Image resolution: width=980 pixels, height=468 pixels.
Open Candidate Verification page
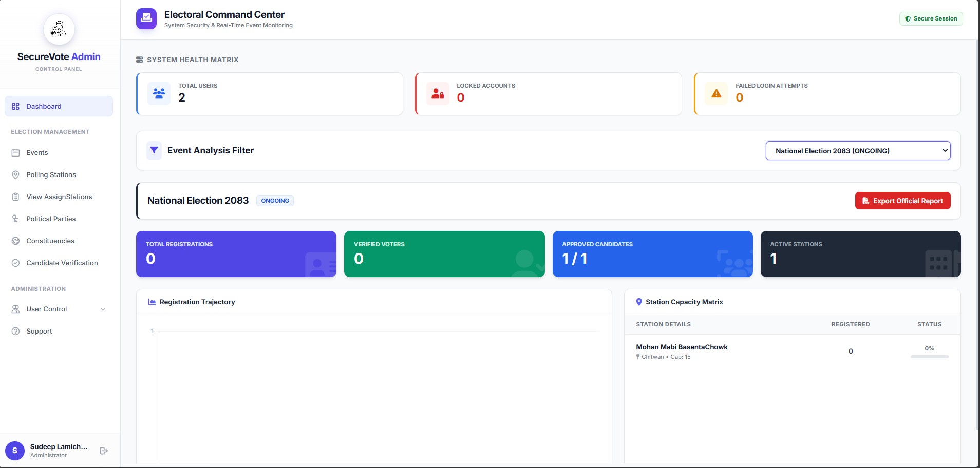click(x=62, y=263)
